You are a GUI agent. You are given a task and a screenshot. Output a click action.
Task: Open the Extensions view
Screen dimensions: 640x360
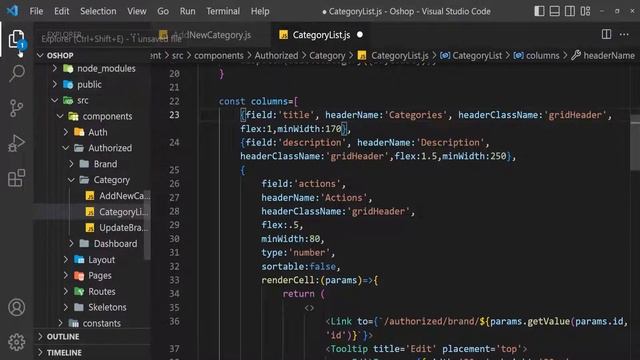coord(16,178)
